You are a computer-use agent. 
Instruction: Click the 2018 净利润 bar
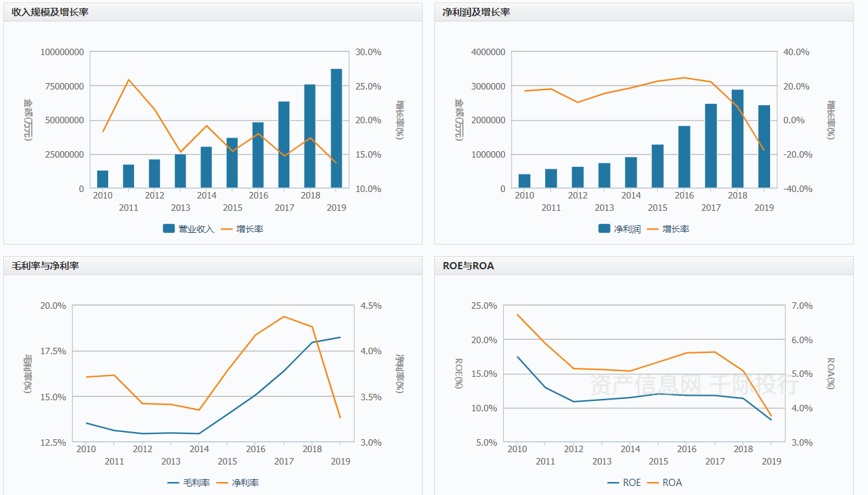[x=738, y=139]
